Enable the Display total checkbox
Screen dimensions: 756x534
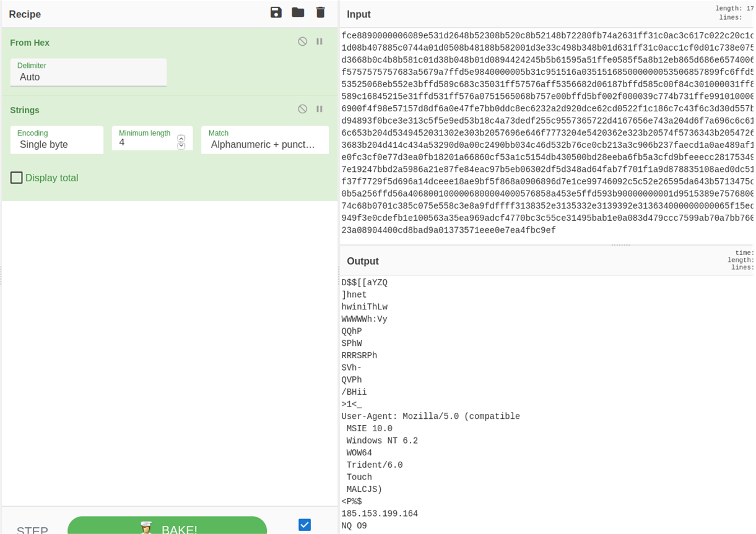[x=17, y=178]
